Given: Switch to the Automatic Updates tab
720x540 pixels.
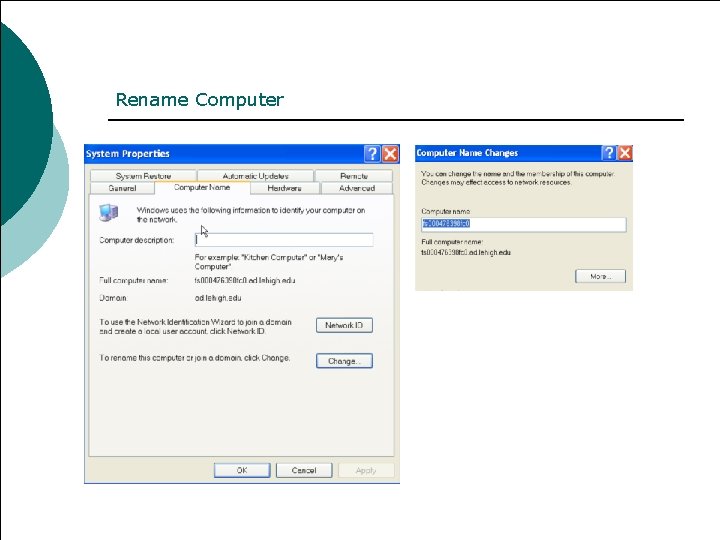Looking at the screenshot, I should click(255, 176).
